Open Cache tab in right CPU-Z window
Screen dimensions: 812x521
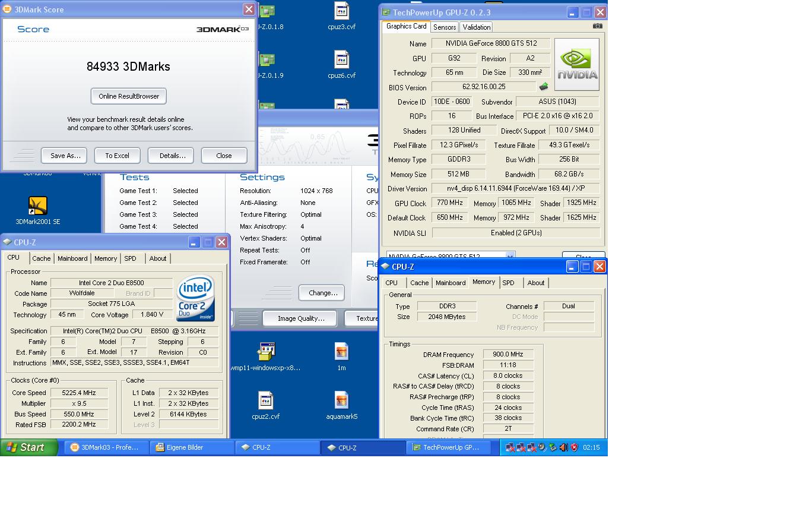pos(419,283)
